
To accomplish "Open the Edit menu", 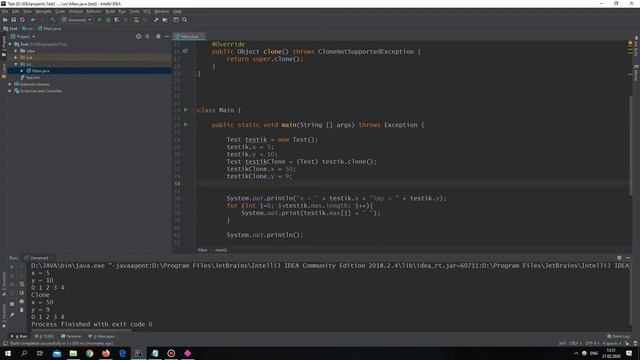I will tap(16, 11).
